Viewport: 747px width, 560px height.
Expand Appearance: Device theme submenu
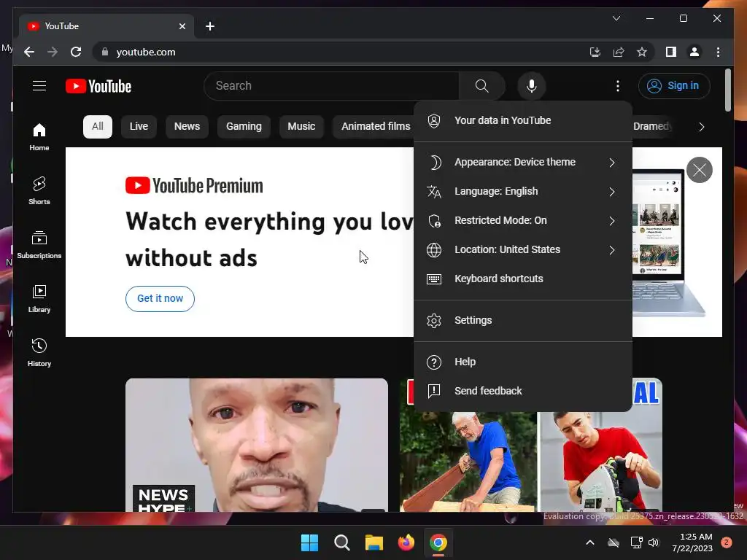coord(522,163)
